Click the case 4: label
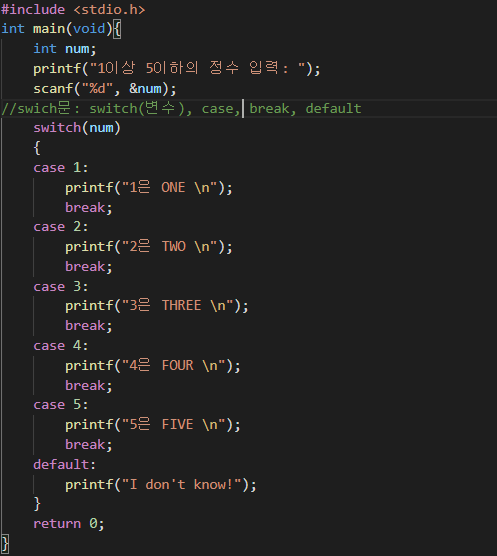 tap(61, 346)
